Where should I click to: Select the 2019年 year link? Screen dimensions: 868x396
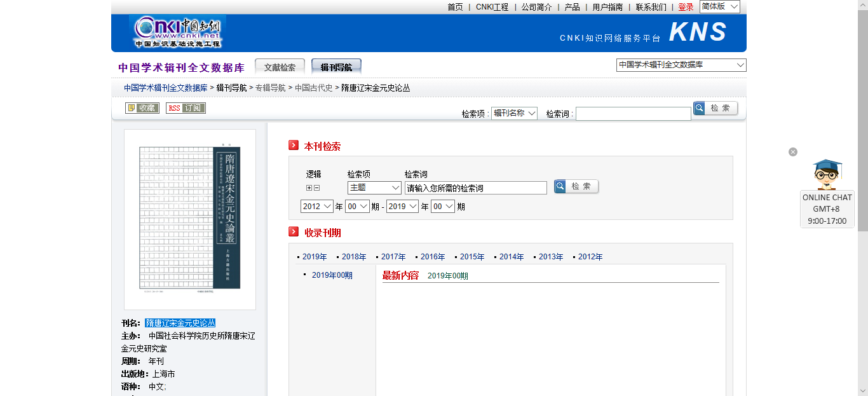pos(315,257)
